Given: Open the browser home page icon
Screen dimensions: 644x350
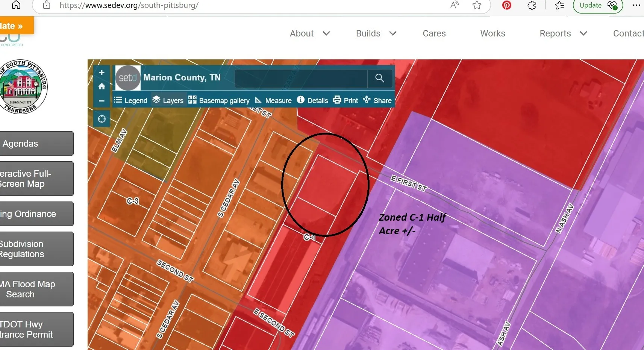Looking at the screenshot, I should (x=16, y=5).
